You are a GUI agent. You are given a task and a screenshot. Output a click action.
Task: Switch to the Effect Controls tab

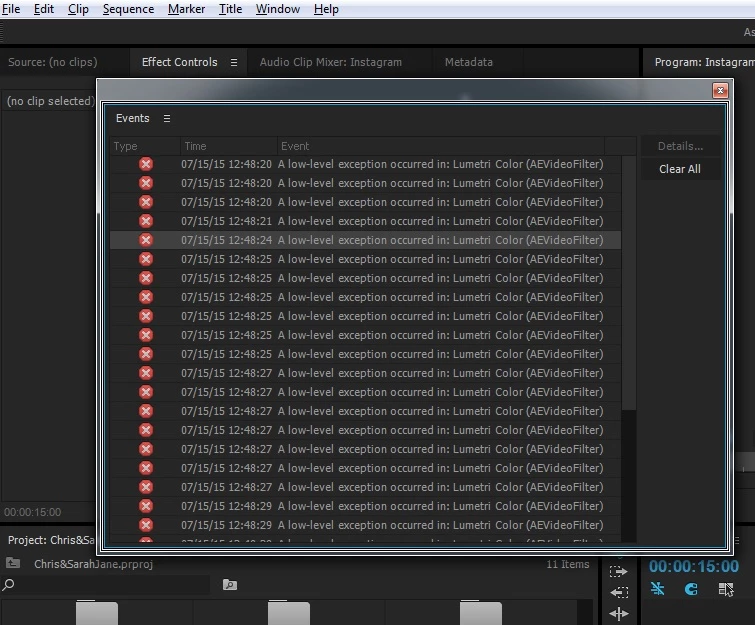point(179,62)
